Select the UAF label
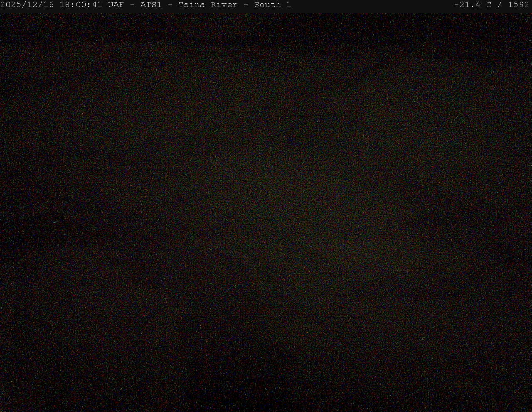Viewport: 532px width, 412px height. pyautogui.click(x=116, y=5)
